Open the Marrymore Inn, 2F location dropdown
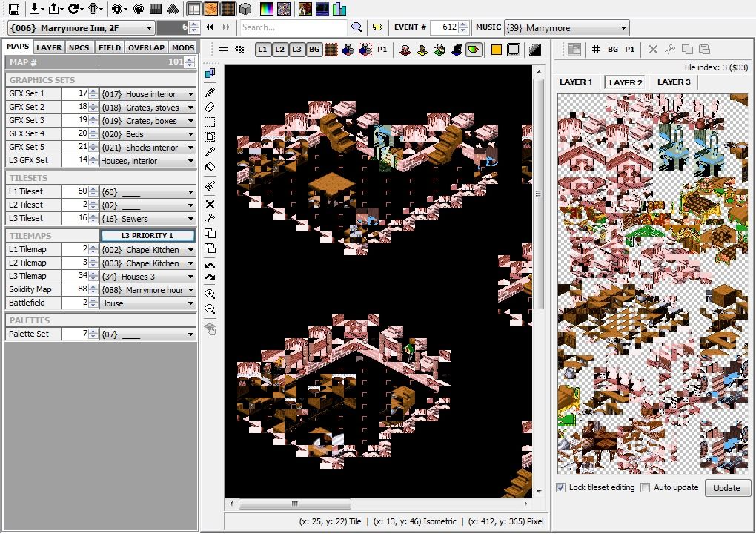 (x=149, y=28)
